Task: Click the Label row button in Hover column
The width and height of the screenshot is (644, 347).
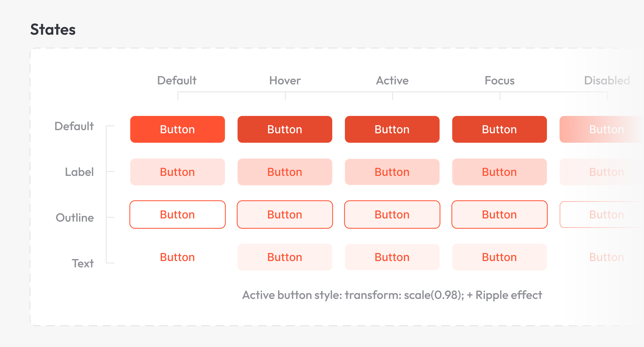Action: 285,172
